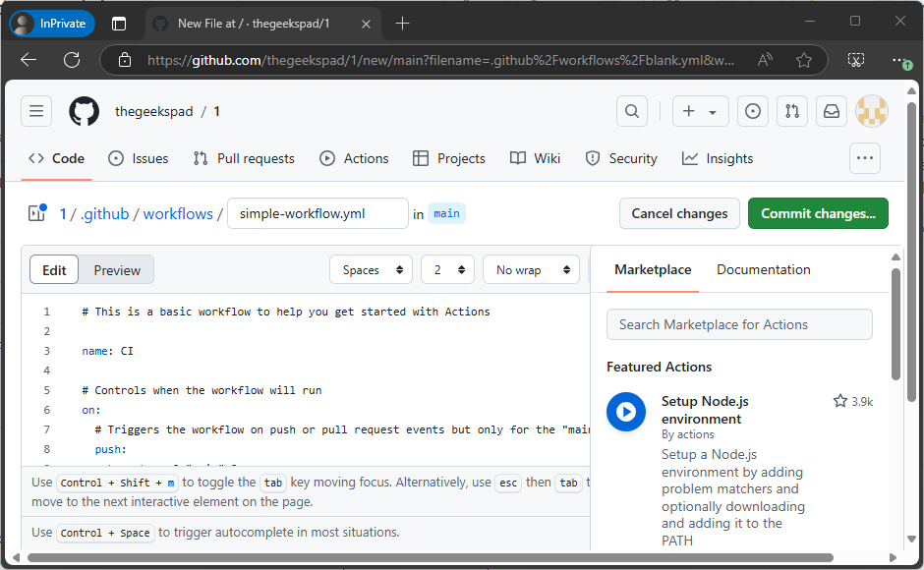Open the GitHub hamburger navigation menu
This screenshot has height=570, width=924.
(x=36, y=111)
